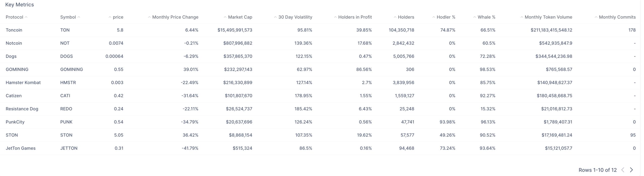Go to next page of rows

pos(631,170)
